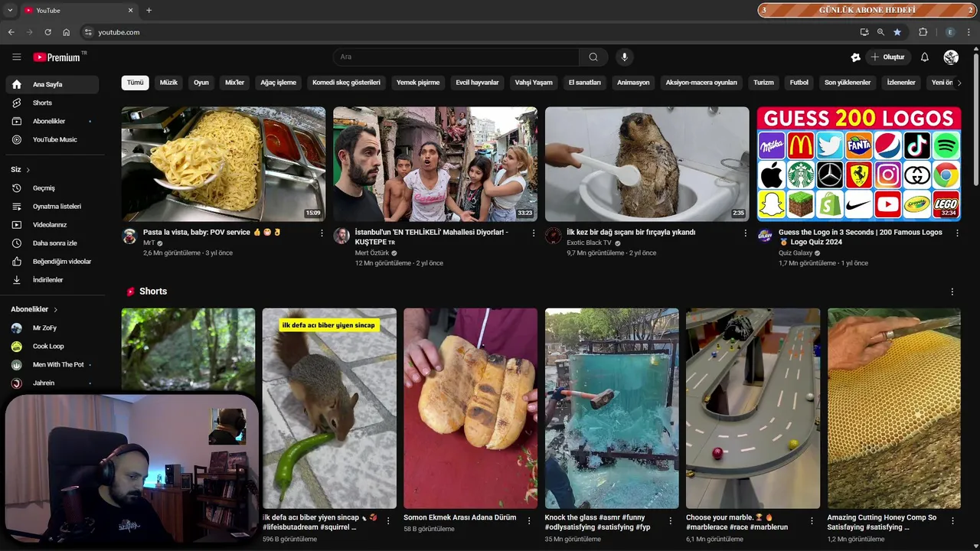The width and height of the screenshot is (980, 551).
Task: Open the Quiz Galaxy channel link
Action: 795,253
